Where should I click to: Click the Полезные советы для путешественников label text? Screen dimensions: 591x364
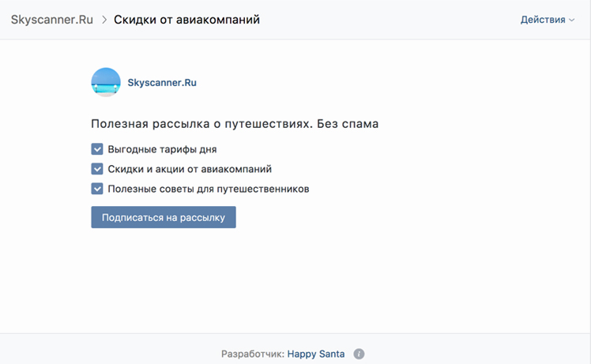209,189
